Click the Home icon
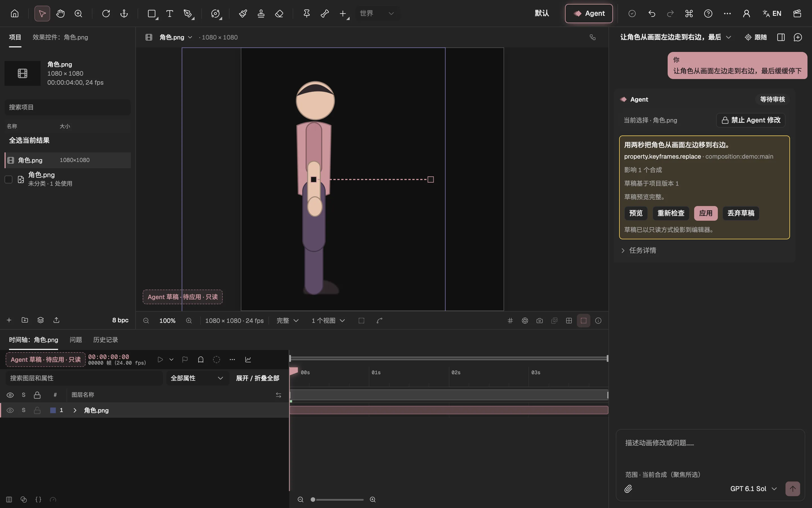Image resolution: width=812 pixels, height=508 pixels. pos(15,14)
